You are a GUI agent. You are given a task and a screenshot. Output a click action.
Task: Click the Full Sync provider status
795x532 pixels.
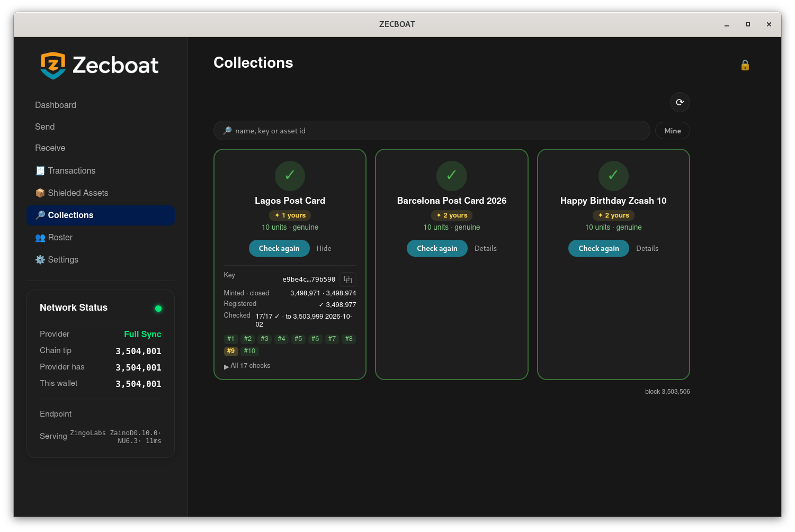coord(142,334)
